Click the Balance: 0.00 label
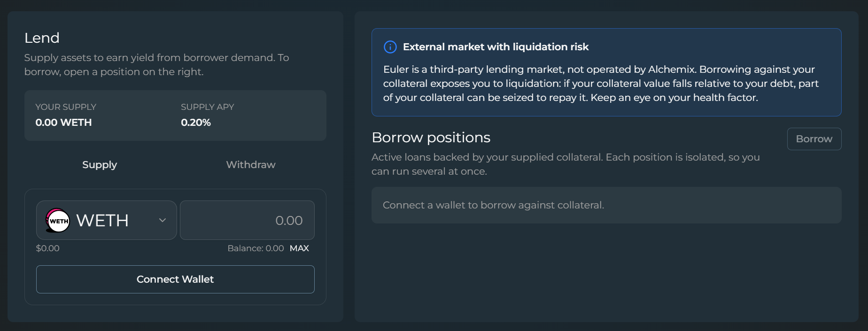Screen dimensions: 868x331 pos(256,248)
